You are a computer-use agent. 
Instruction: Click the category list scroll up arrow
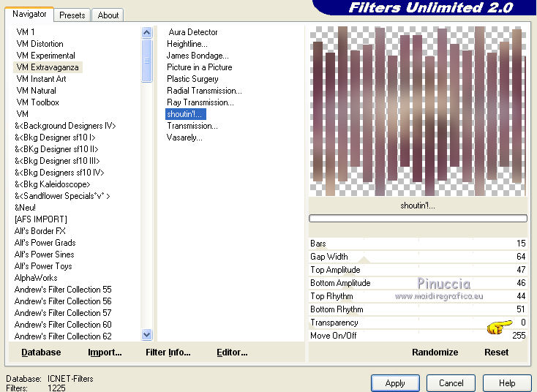click(x=146, y=32)
